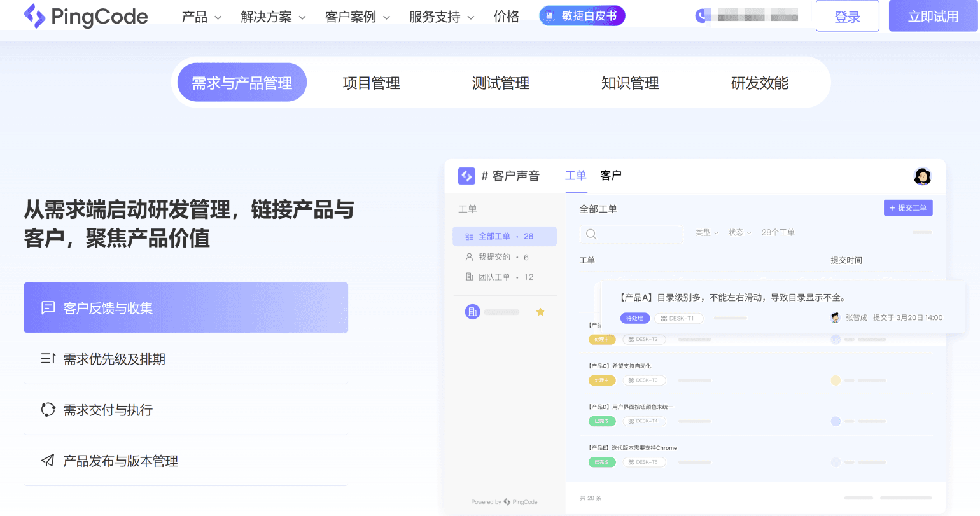The width and height of the screenshot is (980, 516).
Task: Click the blue document circle icon in the sidebar
Action: [x=472, y=312]
